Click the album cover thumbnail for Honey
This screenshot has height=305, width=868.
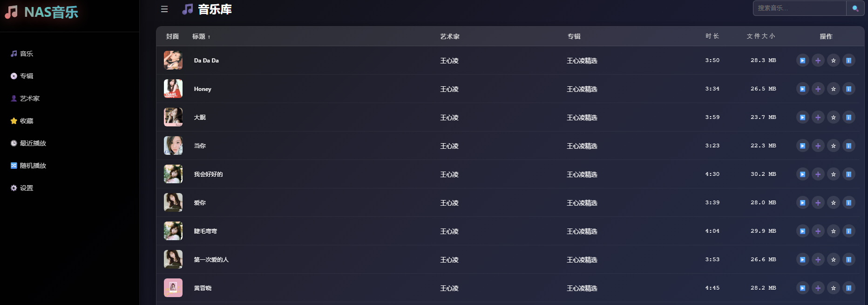pyautogui.click(x=173, y=89)
